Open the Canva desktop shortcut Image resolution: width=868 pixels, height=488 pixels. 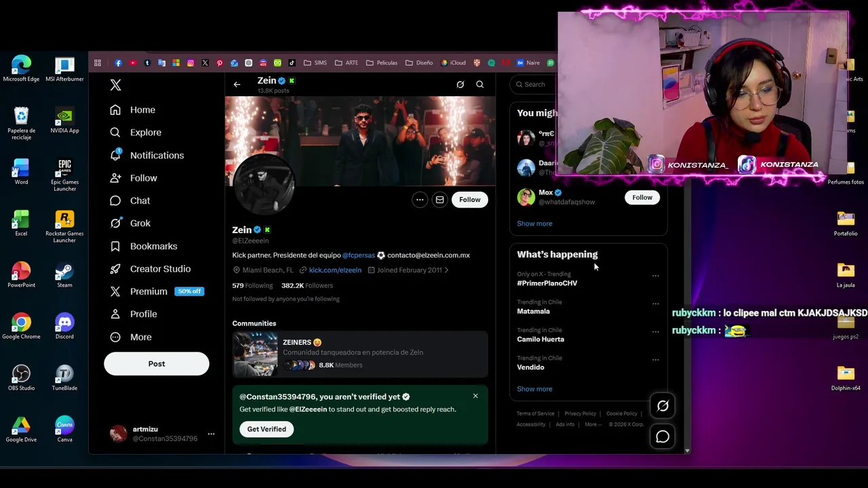64,429
